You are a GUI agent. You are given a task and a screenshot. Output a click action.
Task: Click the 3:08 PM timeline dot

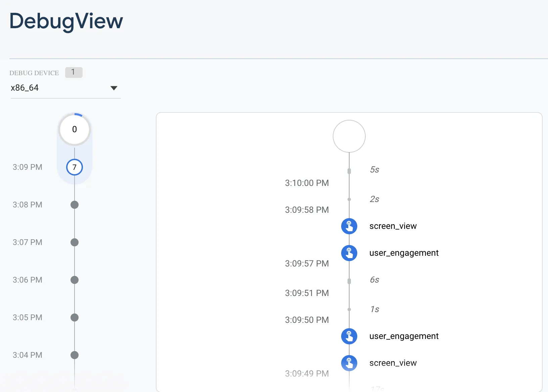(x=75, y=205)
